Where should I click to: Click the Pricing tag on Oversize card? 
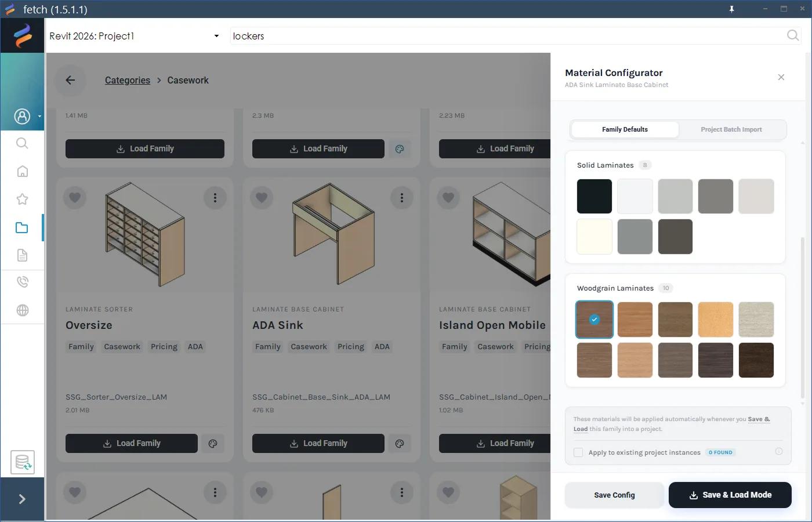pyautogui.click(x=164, y=347)
